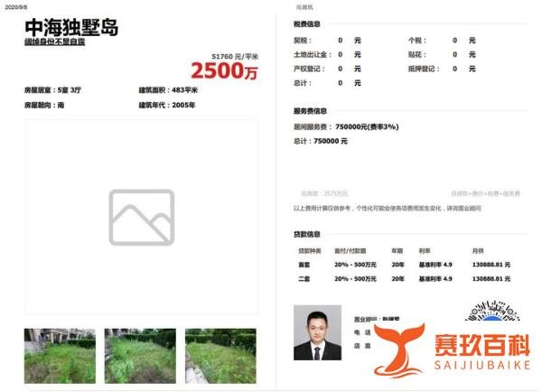The width and height of the screenshot is (542, 392).
Task: Click the 契税 value row
Action: click(x=327, y=41)
